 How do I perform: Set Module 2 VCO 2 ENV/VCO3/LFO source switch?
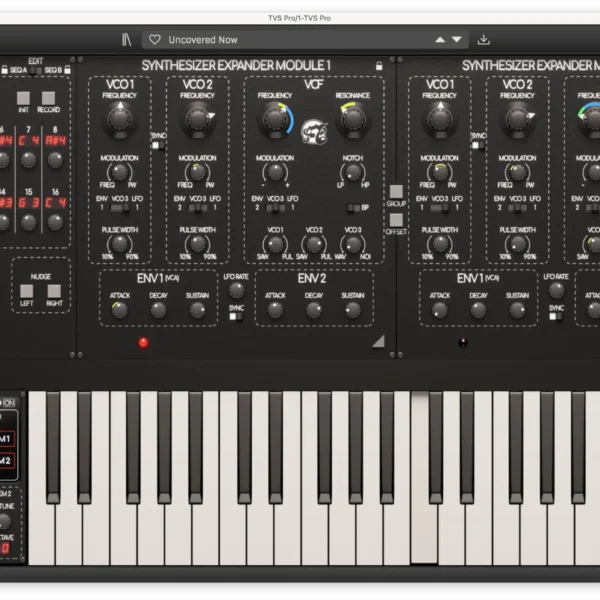pyautogui.click(x=517, y=208)
